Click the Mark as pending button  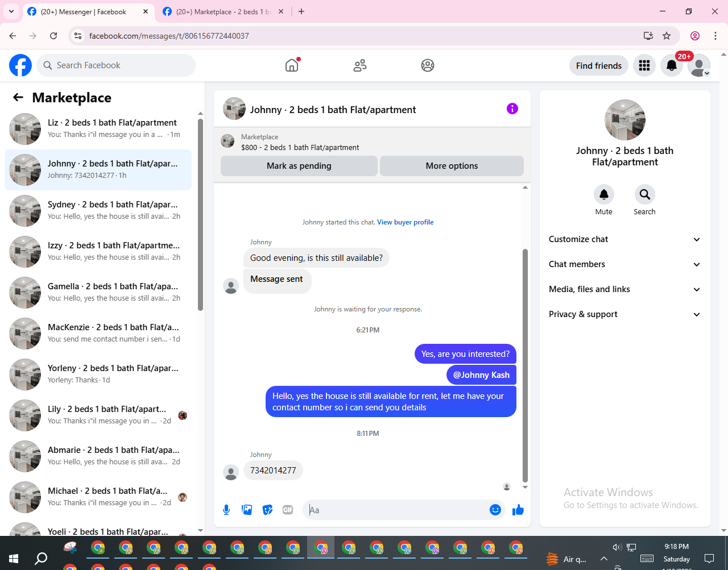pyautogui.click(x=299, y=166)
